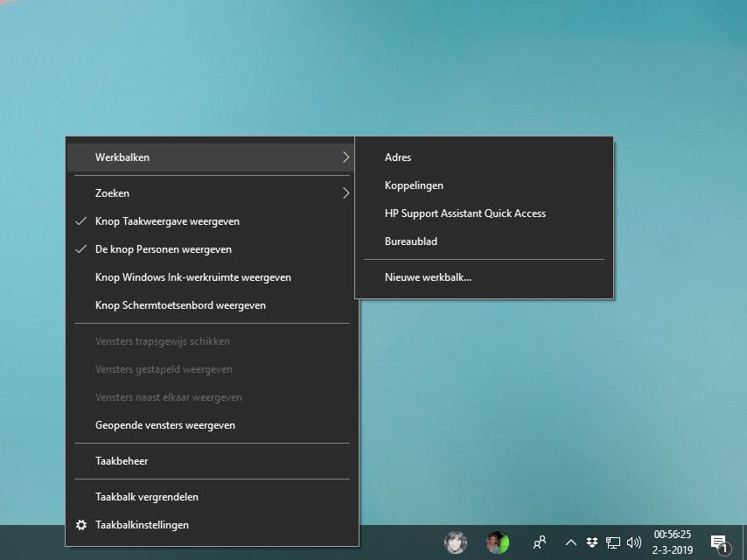Click the taskbar clock and date
Screen dimensions: 747x560
(x=672, y=542)
